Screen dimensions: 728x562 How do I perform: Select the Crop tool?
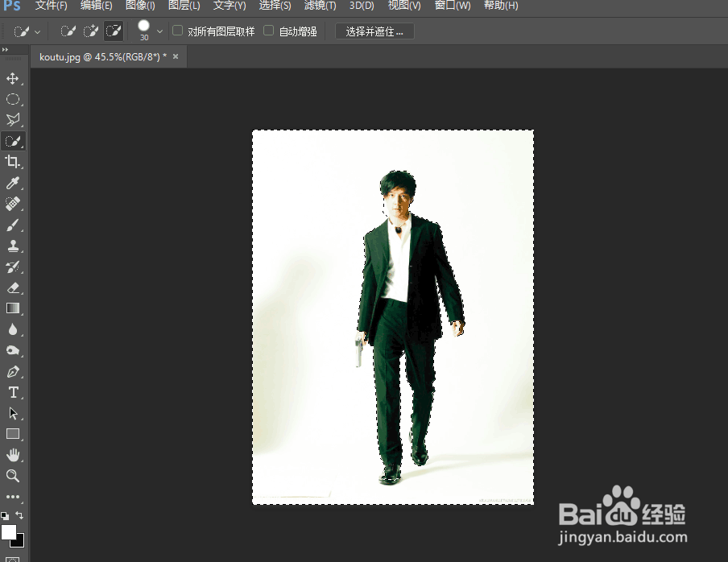tap(13, 162)
